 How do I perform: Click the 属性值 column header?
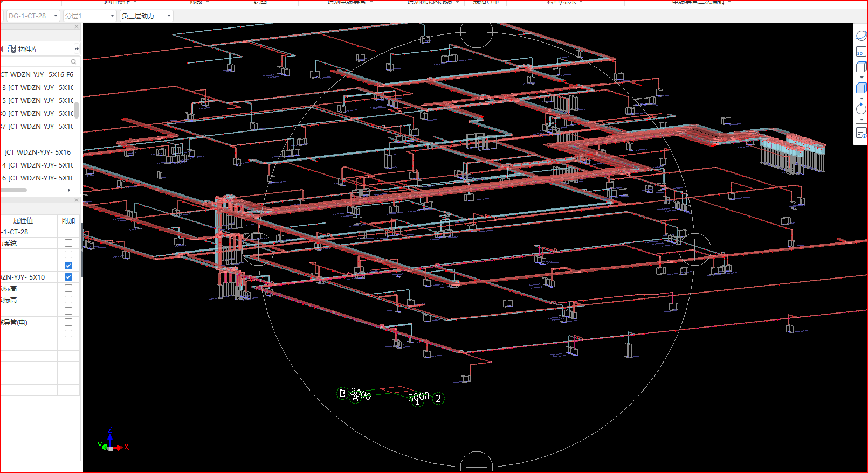[x=23, y=220]
